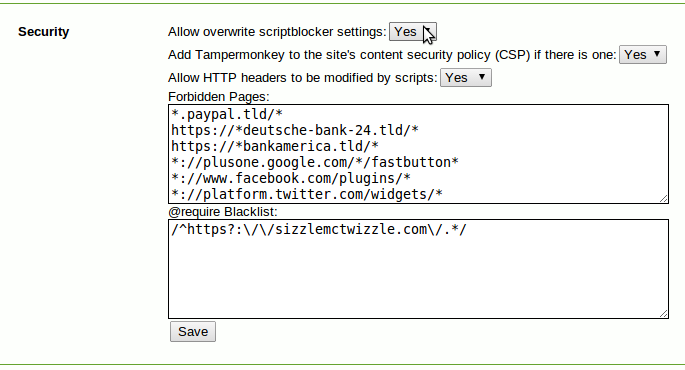
Task: Click the Save button
Action: [x=193, y=332]
